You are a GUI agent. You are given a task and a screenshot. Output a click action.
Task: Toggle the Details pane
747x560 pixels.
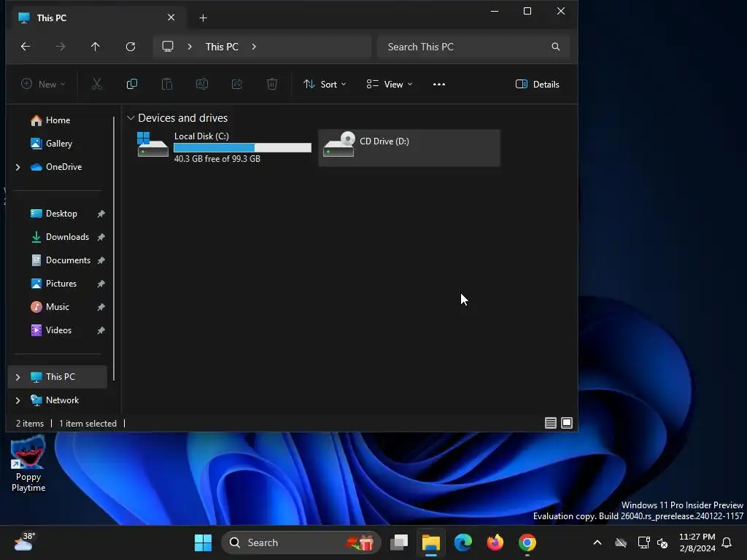[x=538, y=85]
